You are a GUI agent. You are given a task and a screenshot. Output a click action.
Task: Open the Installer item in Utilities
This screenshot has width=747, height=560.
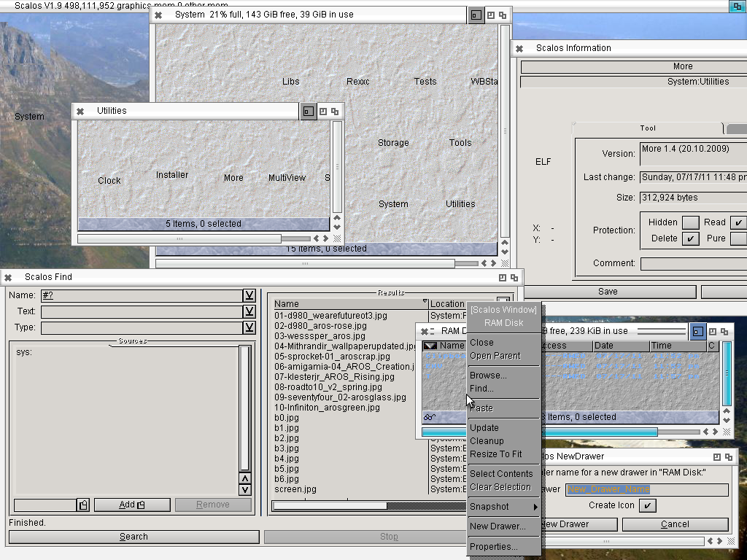coord(172,175)
